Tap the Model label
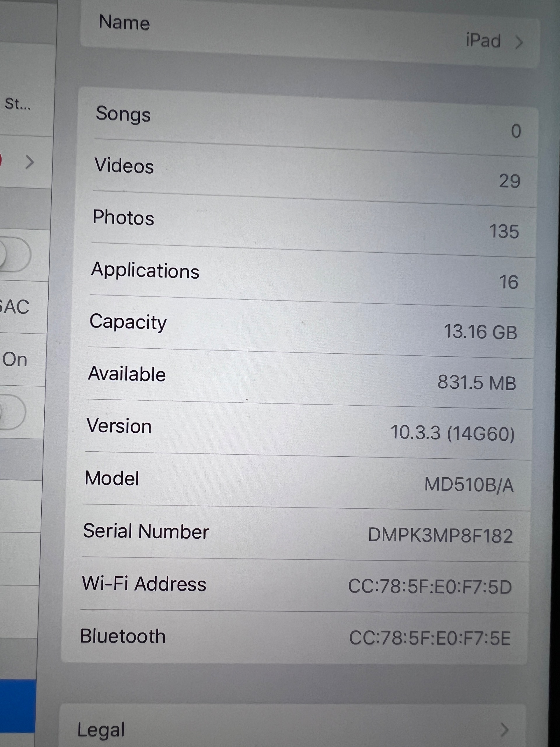This screenshot has width=560, height=747. pos(112,478)
